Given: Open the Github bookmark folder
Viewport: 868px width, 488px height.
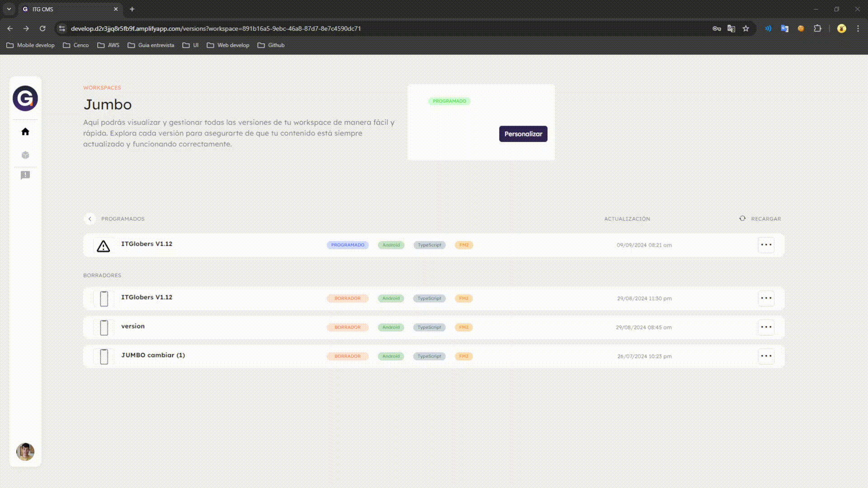Looking at the screenshot, I should [271, 45].
